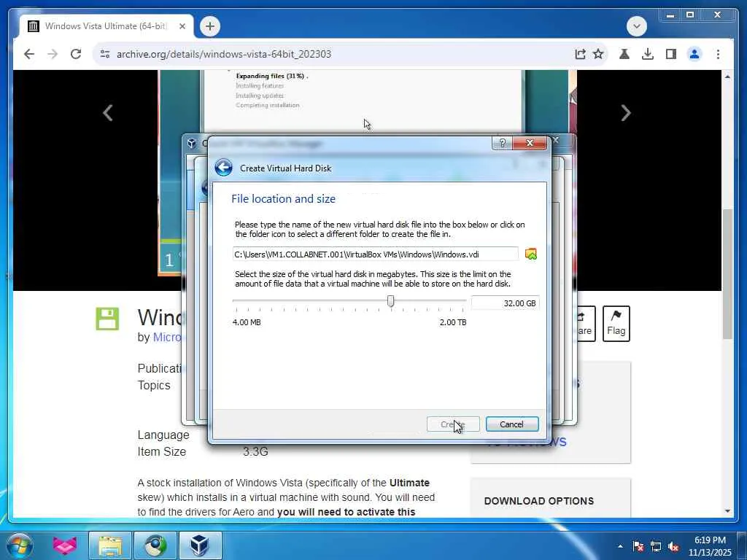Open Windows Start menu

pyautogui.click(x=20, y=545)
